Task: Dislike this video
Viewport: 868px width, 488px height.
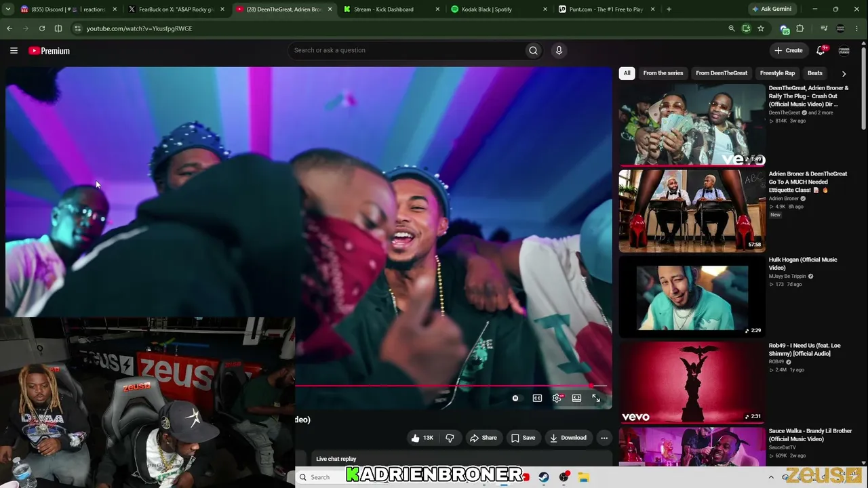Action: pos(450,438)
